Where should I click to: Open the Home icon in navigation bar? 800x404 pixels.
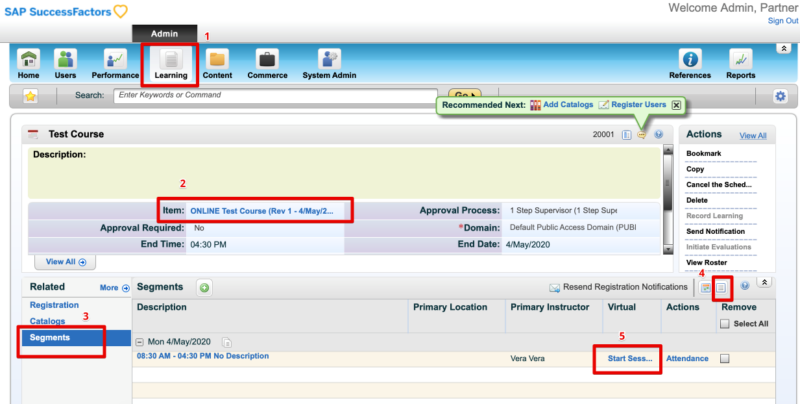tap(27, 64)
